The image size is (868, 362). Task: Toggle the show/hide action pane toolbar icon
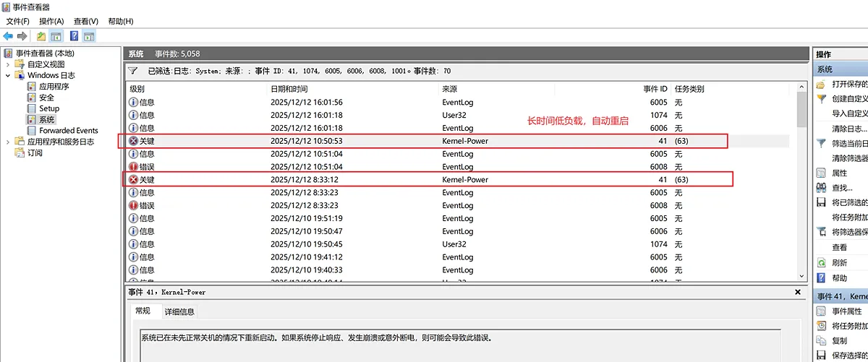89,36
